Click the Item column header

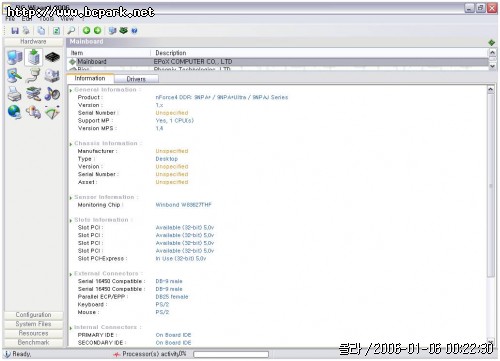click(x=109, y=53)
